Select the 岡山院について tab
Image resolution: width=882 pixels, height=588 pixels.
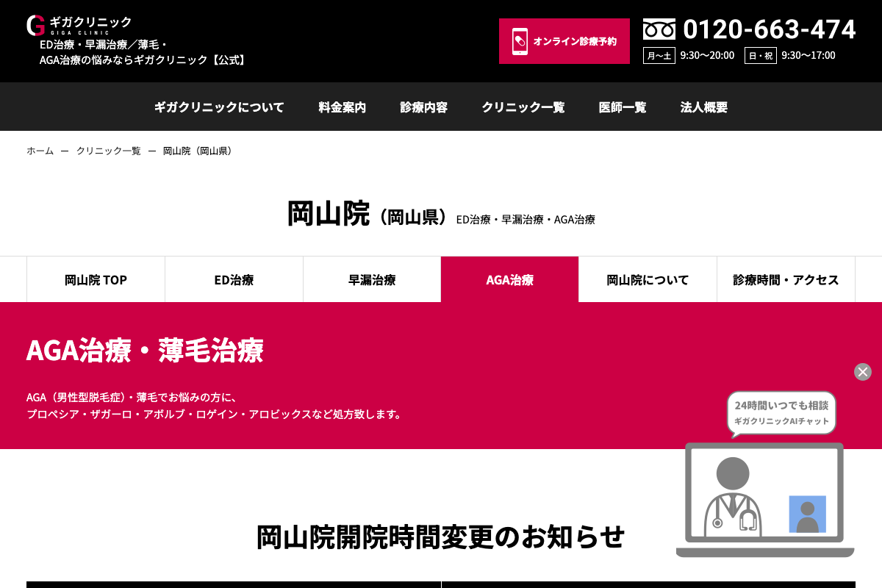(648, 279)
